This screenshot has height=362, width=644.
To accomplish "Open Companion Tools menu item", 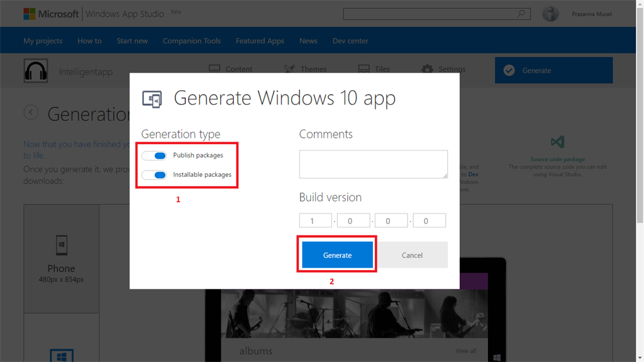I will (x=192, y=41).
